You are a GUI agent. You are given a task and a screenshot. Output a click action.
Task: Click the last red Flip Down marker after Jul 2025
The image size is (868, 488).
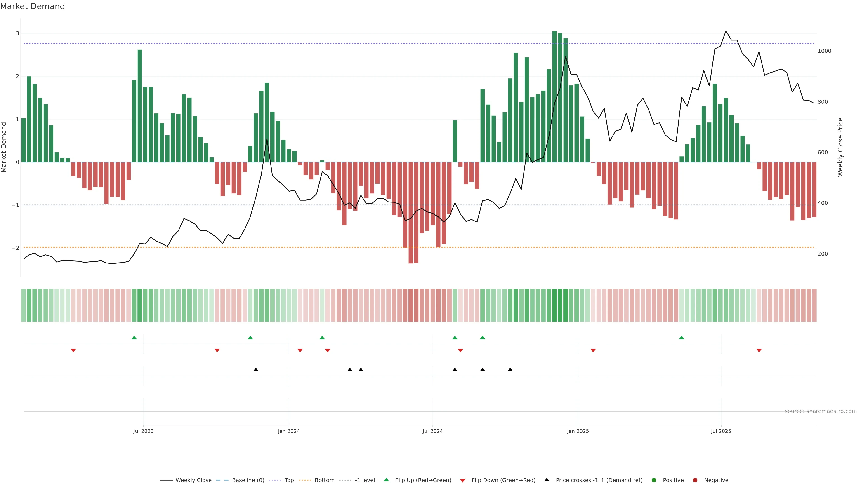[x=759, y=351]
